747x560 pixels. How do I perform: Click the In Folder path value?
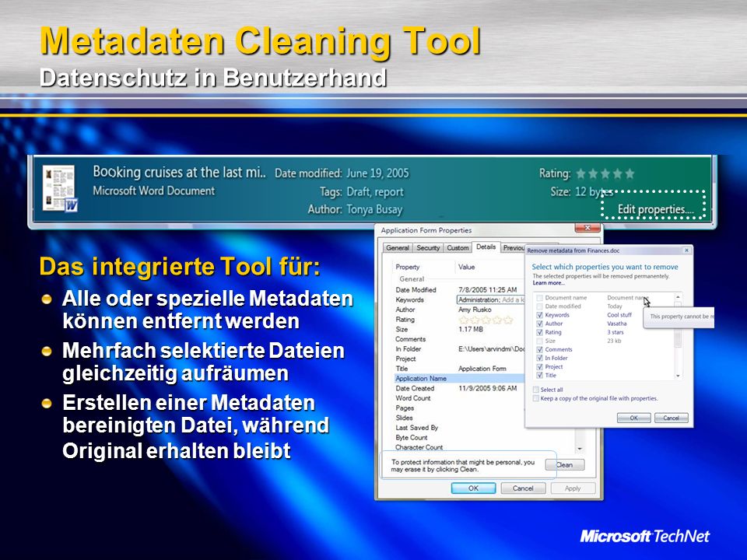pyautogui.click(x=491, y=349)
